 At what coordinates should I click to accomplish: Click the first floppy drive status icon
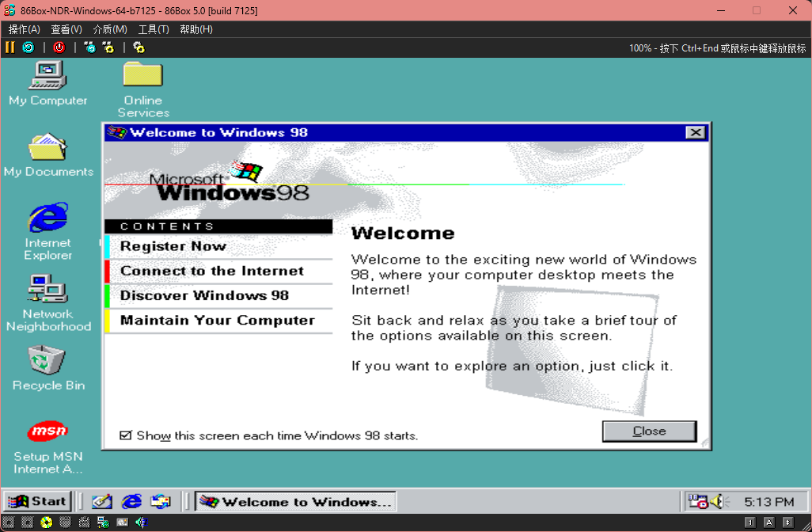pos(9,522)
